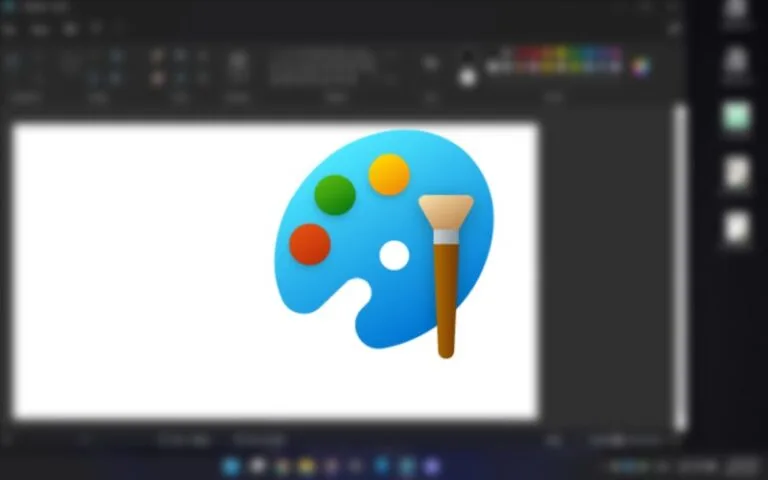Select the white Color 2 circle
Viewport: 768px width, 480px height.
[x=468, y=77]
